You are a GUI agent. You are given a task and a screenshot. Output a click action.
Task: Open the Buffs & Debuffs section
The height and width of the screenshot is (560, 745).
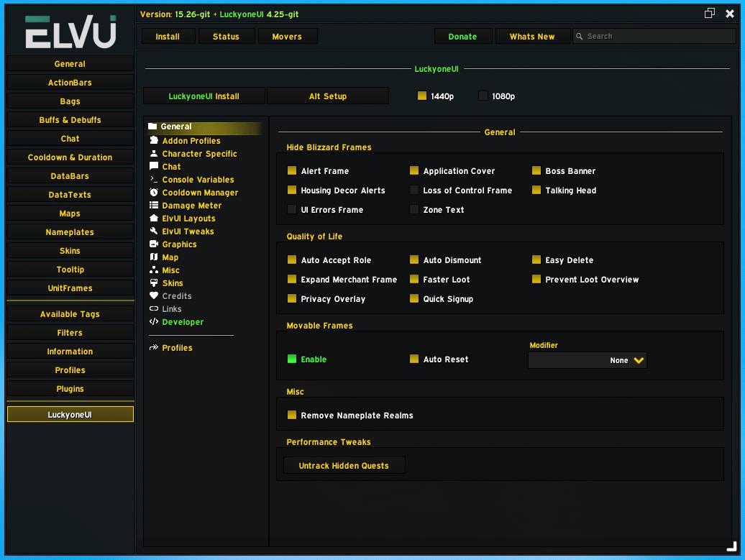point(70,120)
